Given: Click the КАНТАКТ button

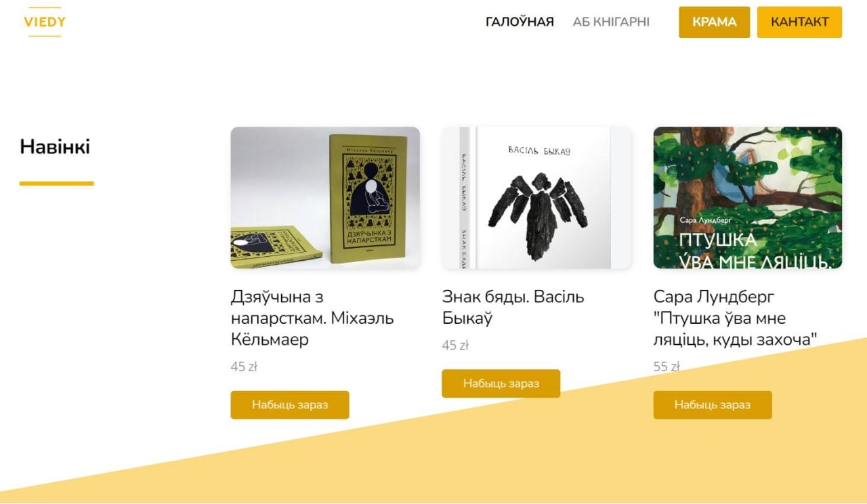Looking at the screenshot, I should point(799,22).
